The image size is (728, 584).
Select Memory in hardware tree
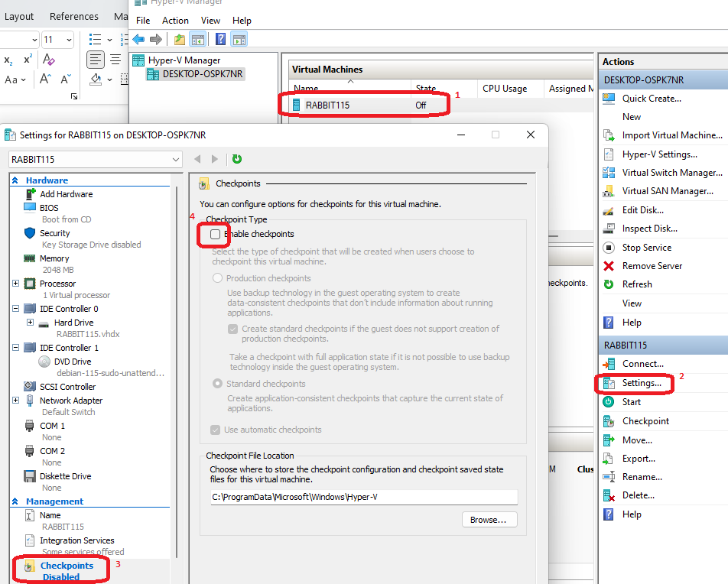(x=54, y=258)
